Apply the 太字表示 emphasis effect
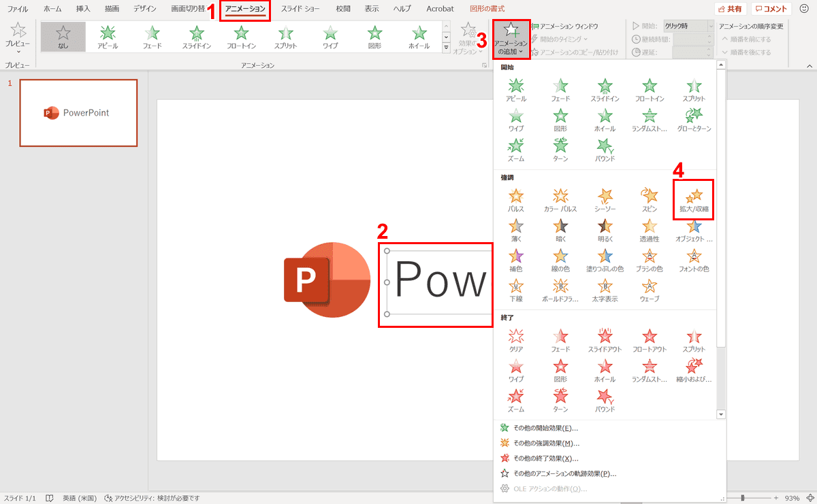The image size is (817, 504). (x=605, y=290)
